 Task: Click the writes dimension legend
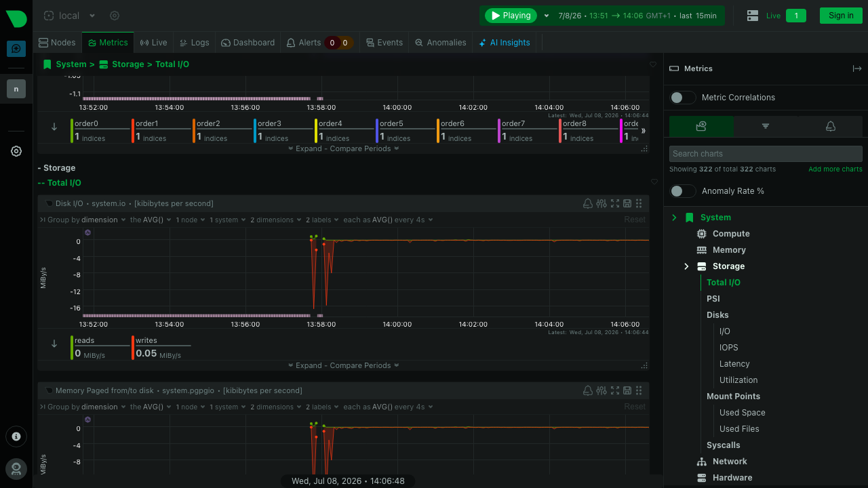point(162,347)
